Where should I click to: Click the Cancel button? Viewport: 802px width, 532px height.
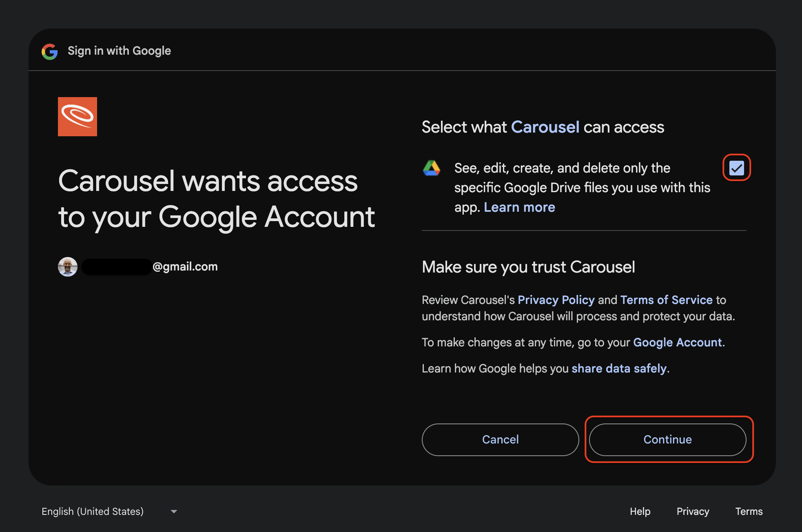[x=500, y=439]
